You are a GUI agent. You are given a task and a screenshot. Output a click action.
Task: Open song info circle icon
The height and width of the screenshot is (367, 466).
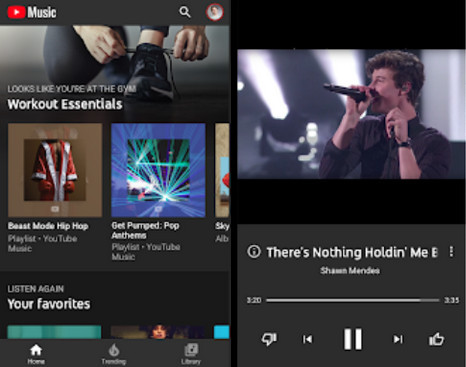254,252
